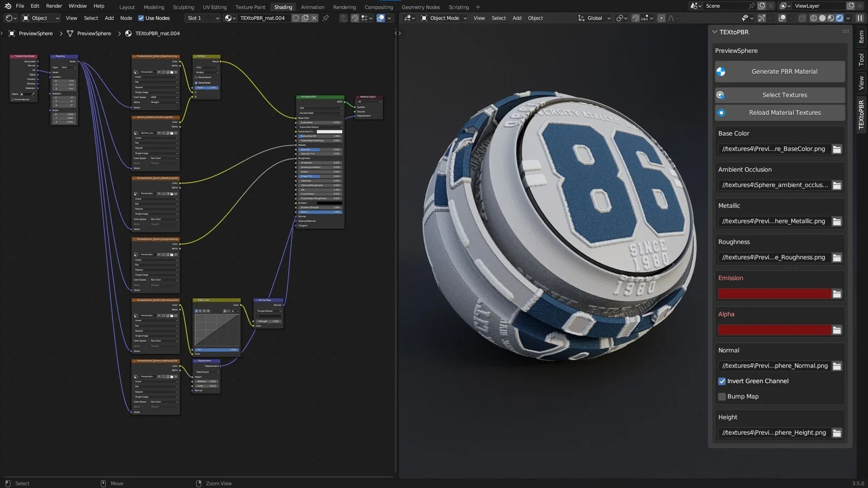This screenshot has height=488, width=868.
Task: Open the Render menu
Action: (54, 6)
